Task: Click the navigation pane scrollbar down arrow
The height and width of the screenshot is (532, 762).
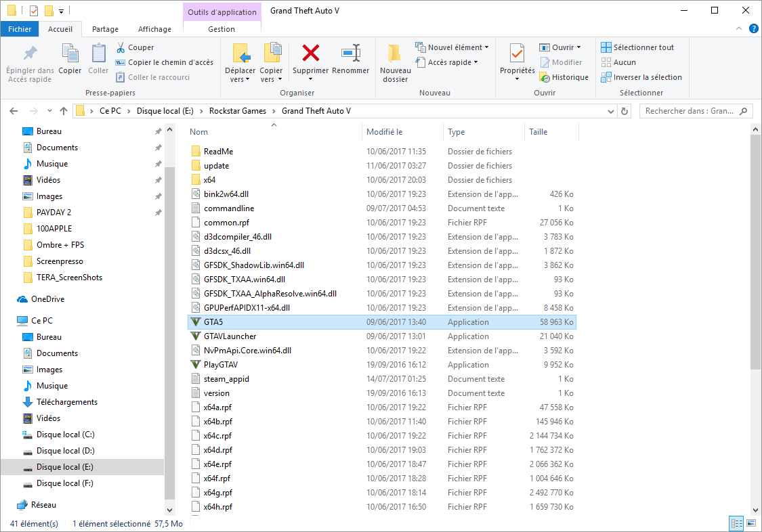Action: [169, 510]
